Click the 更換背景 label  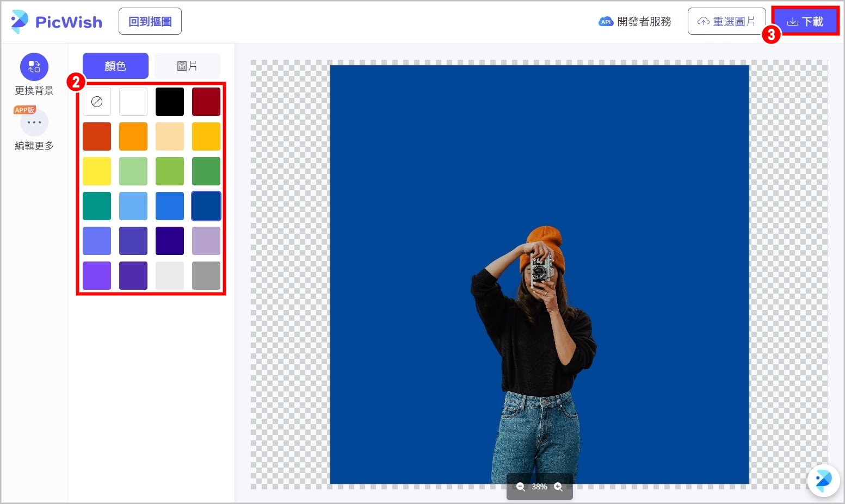tap(34, 91)
